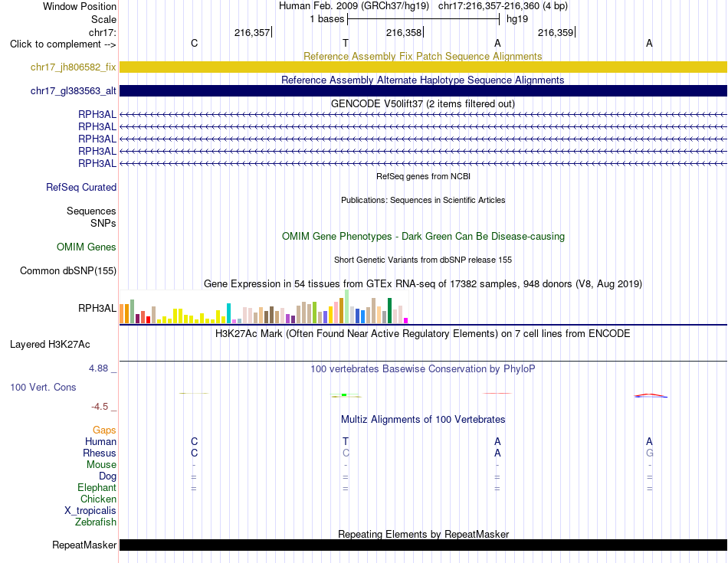Viewport: 728px width, 563px height.
Task: Click the hg19 label beside the scale bar
Action: tap(517, 19)
